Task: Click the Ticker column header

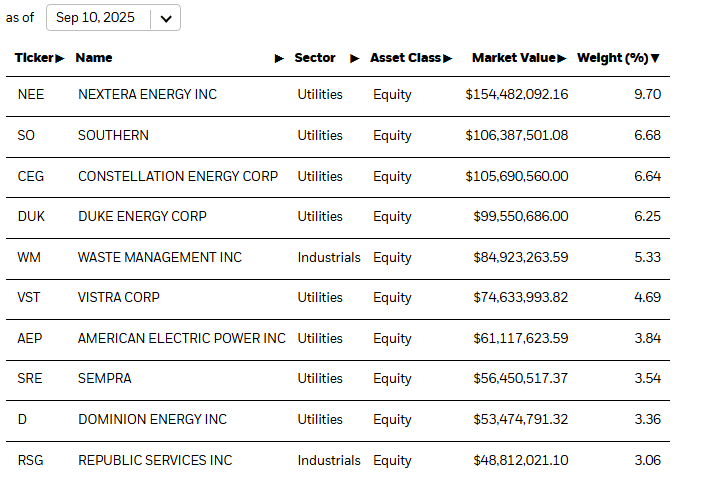Action: (x=35, y=58)
